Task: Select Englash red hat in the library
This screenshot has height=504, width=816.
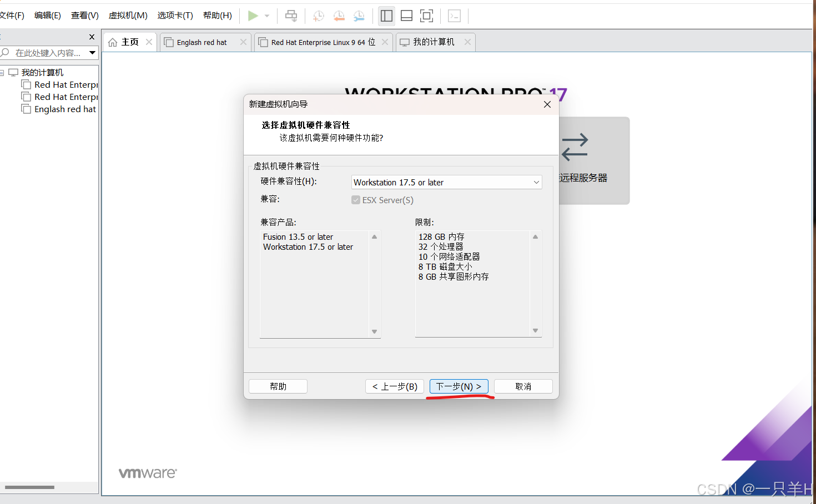Action: click(x=65, y=109)
